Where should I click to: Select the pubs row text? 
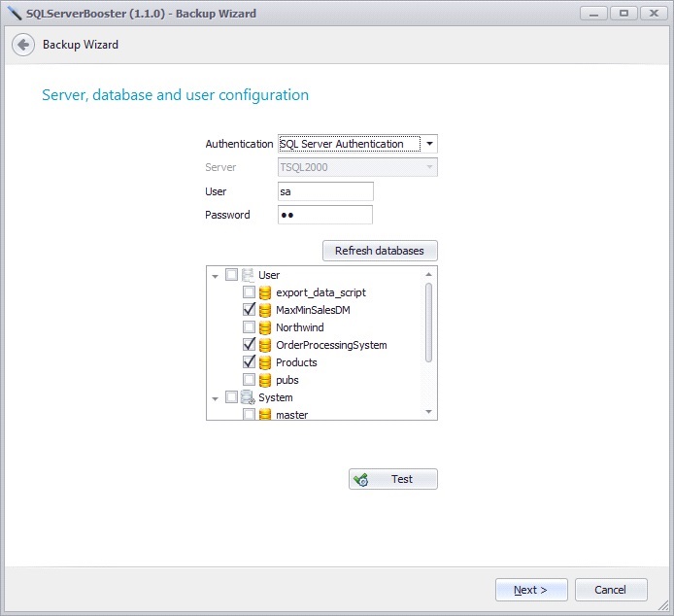tap(287, 380)
